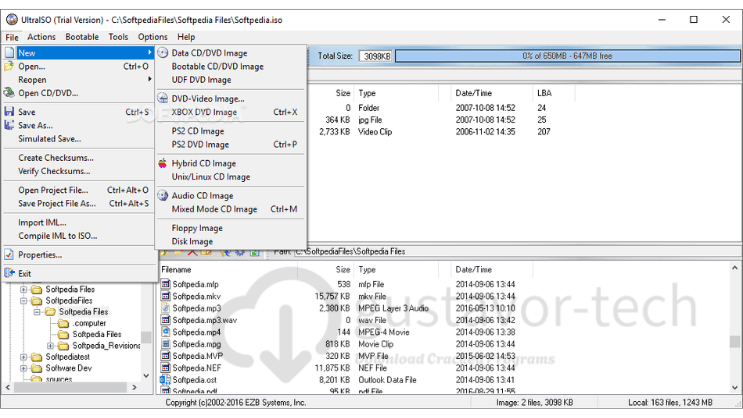
Task: Click the Exit door icon
Action: pyautogui.click(x=9, y=273)
